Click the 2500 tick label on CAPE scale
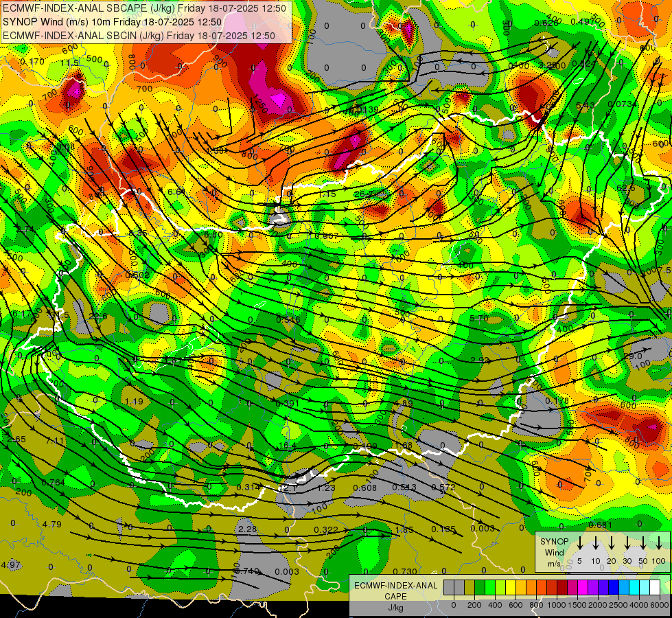672x618 pixels. [618, 605]
